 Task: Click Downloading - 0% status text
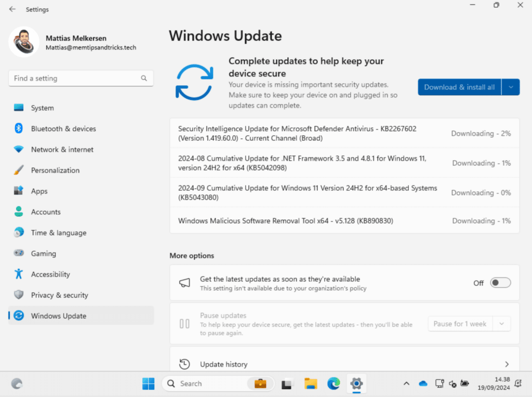click(481, 192)
